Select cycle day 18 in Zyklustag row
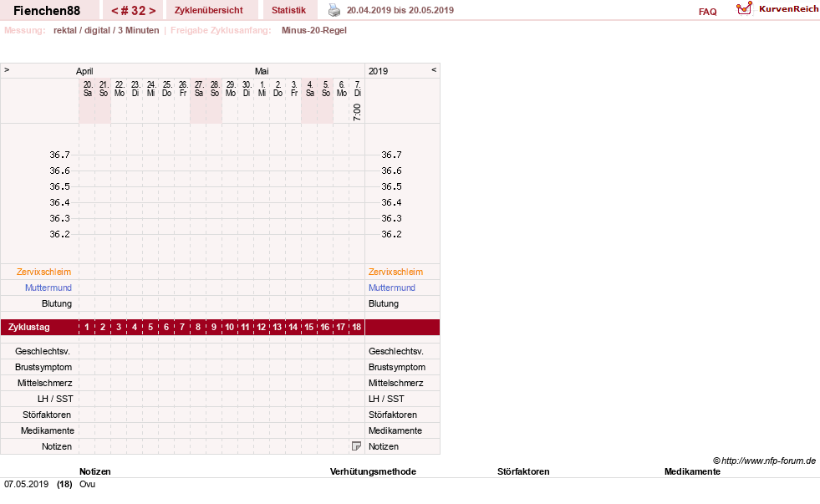820x504 pixels. click(x=356, y=328)
